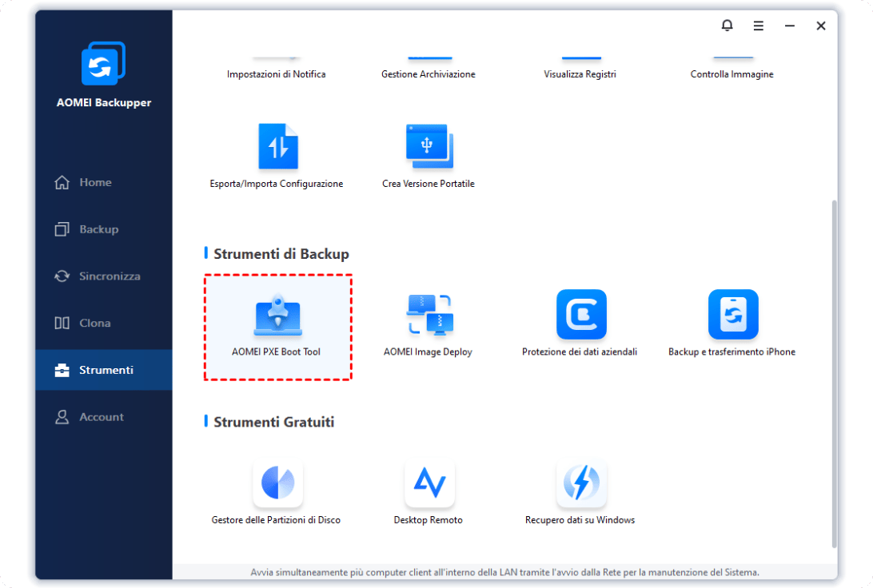Image resolution: width=873 pixels, height=588 pixels.
Task: Click the Strumenti di Backup heading
Action: [281, 254]
